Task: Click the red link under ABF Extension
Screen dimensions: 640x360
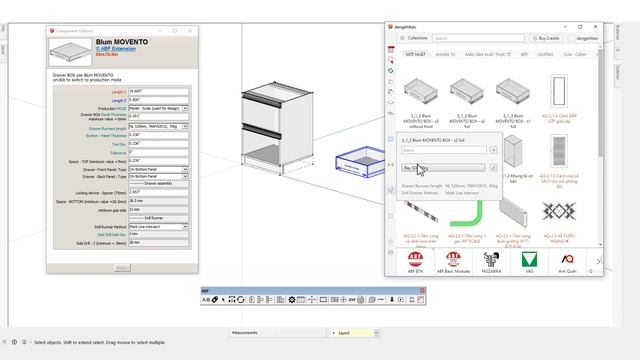Action: pos(107,54)
